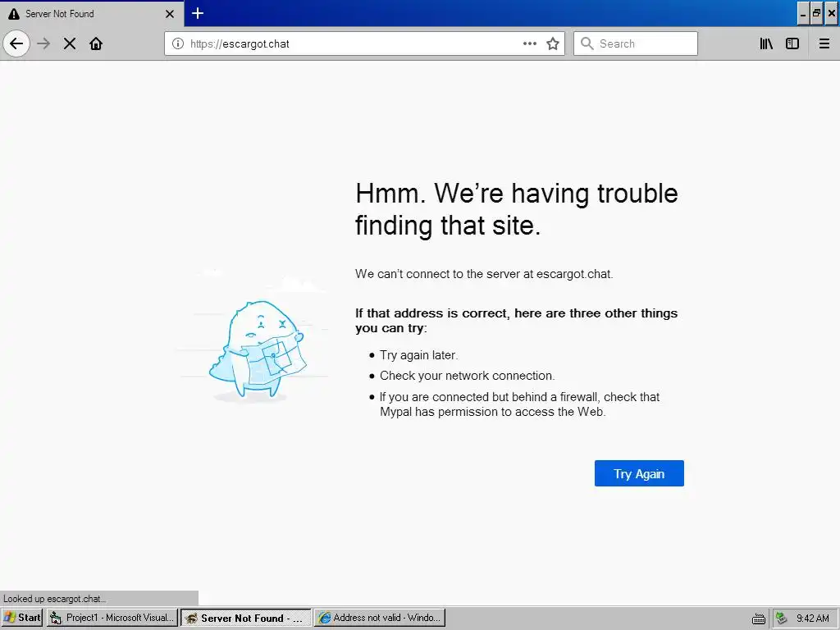Open page actions three-dots menu
Viewport: 840px width, 630px height.
coord(530,43)
